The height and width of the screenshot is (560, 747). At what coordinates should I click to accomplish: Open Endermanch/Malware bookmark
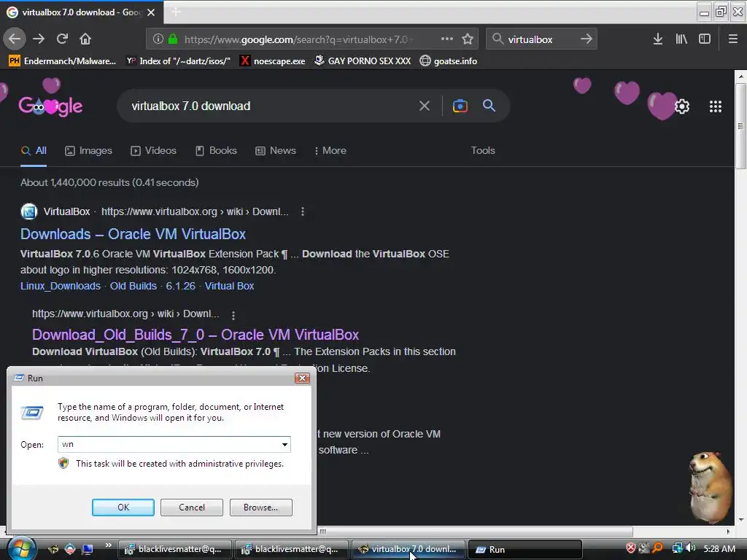(x=63, y=61)
